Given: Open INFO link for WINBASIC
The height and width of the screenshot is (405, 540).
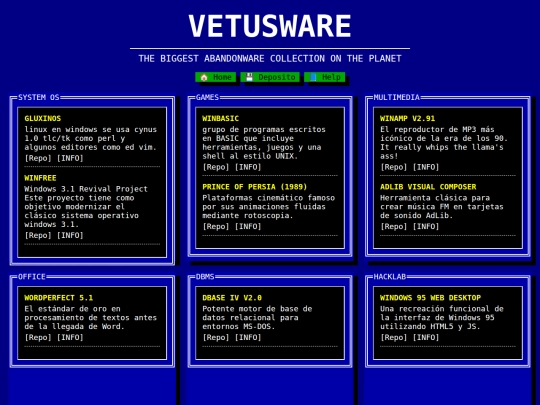Looking at the screenshot, I should (248, 167).
